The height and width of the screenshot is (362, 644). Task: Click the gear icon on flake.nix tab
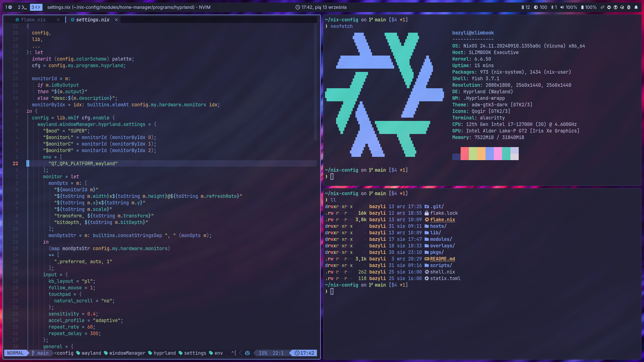[17, 20]
